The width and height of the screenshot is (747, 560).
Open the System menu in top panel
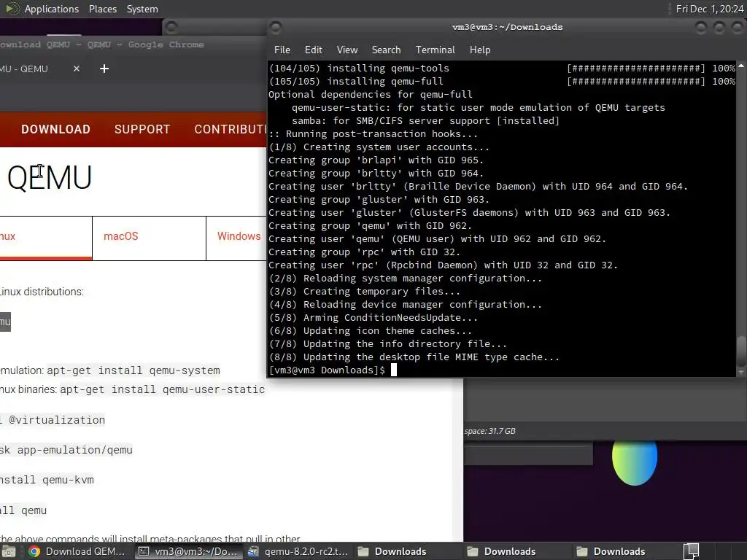coord(142,9)
